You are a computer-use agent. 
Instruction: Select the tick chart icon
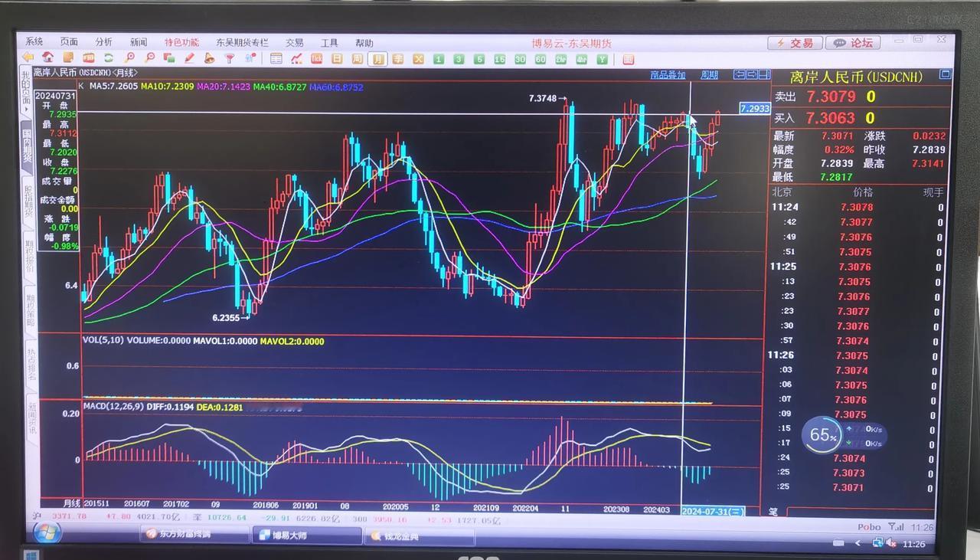[x=316, y=58]
